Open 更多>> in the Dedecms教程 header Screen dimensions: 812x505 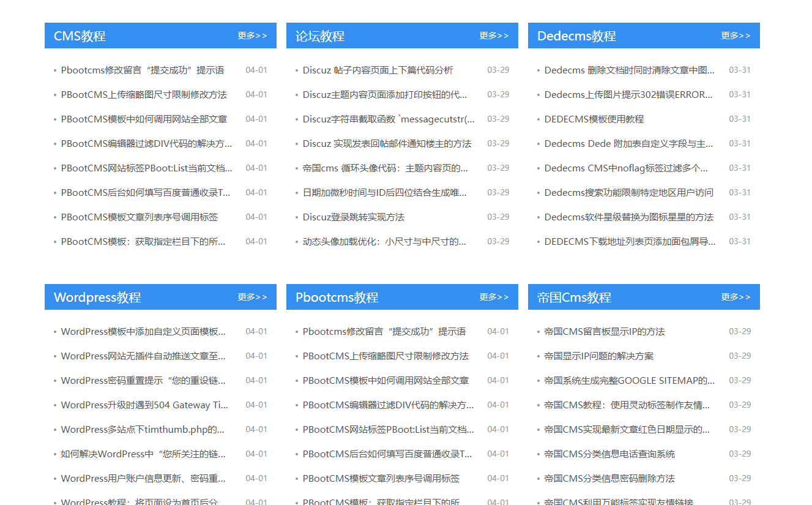736,36
